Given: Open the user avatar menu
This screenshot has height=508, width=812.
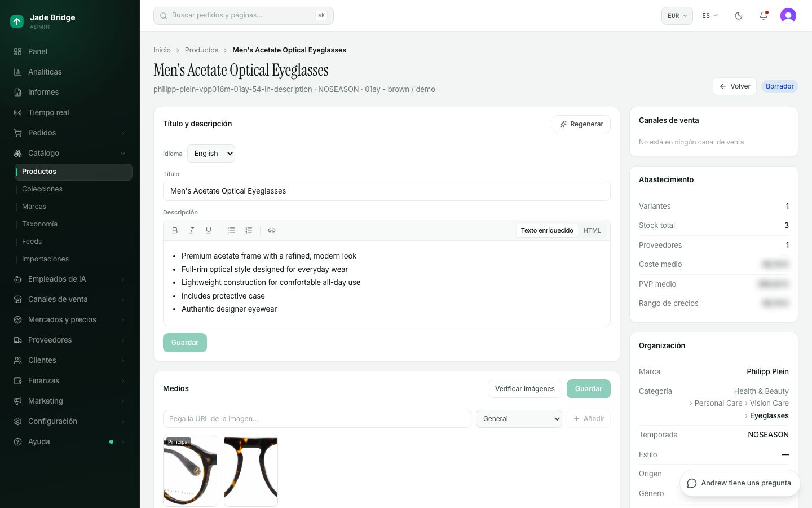Looking at the screenshot, I should (788, 16).
